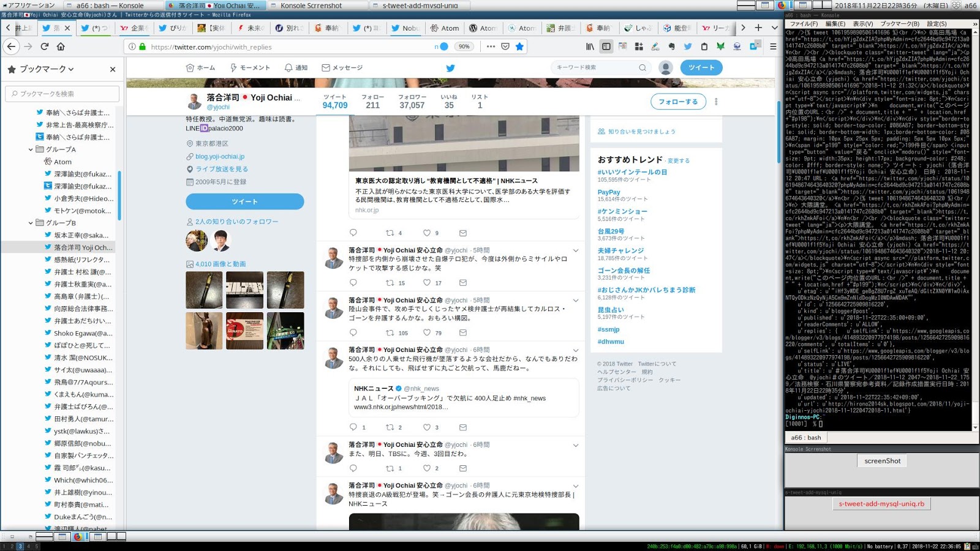
Task: Open the Firefox hamburger menu
Action: (773, 47)
